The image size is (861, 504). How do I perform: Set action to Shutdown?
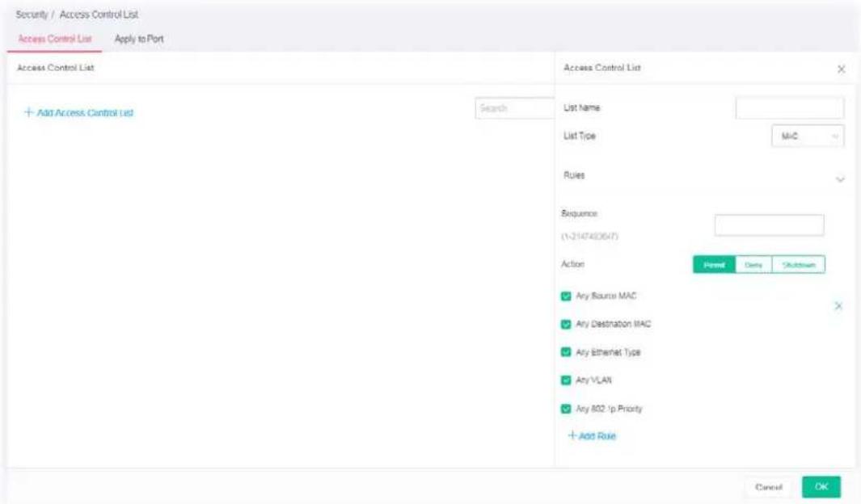point(799,265)
